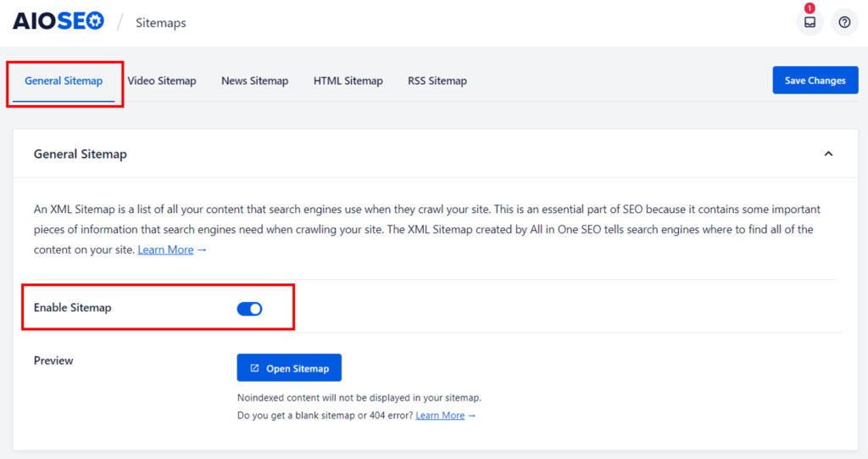This screenshot has width=868, height=459.
Task: Follow Learn More link about XML Sitemaps
Action: (165, 250)
